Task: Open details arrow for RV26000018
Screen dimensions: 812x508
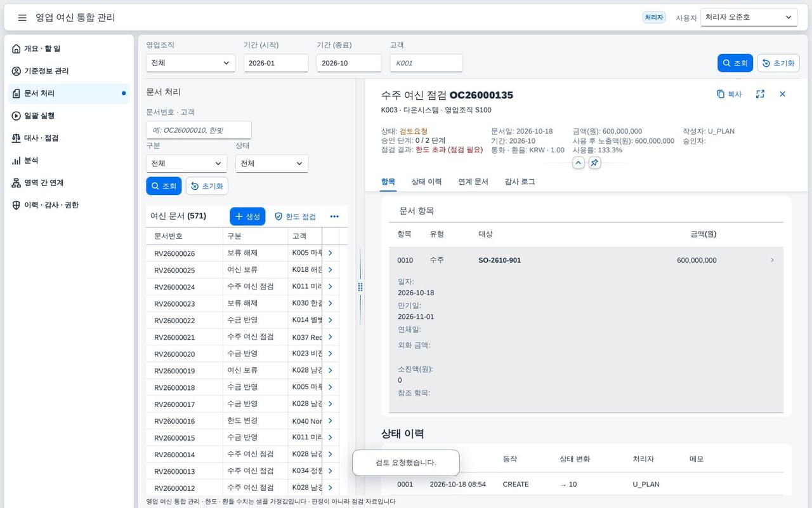Action: pos(330,387)
